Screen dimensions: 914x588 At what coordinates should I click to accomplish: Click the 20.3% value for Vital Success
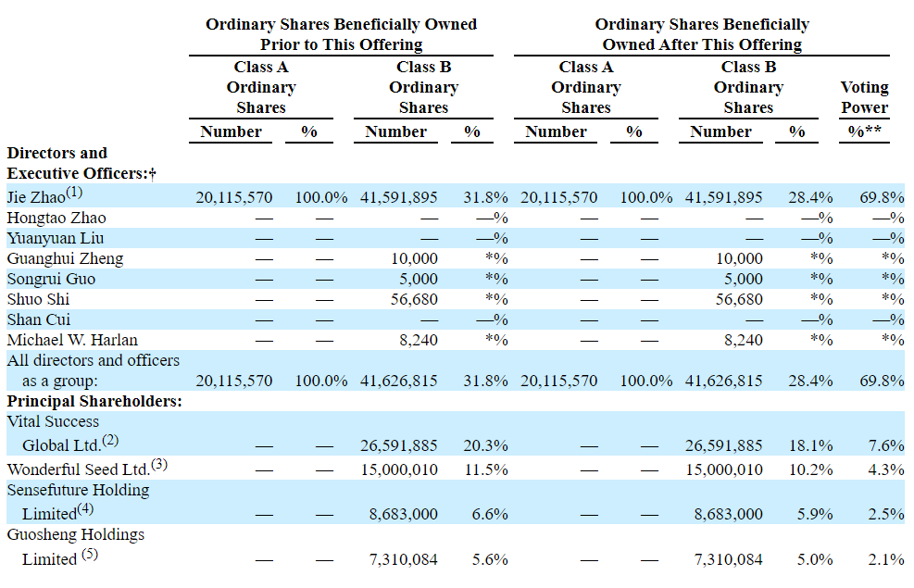485,445
